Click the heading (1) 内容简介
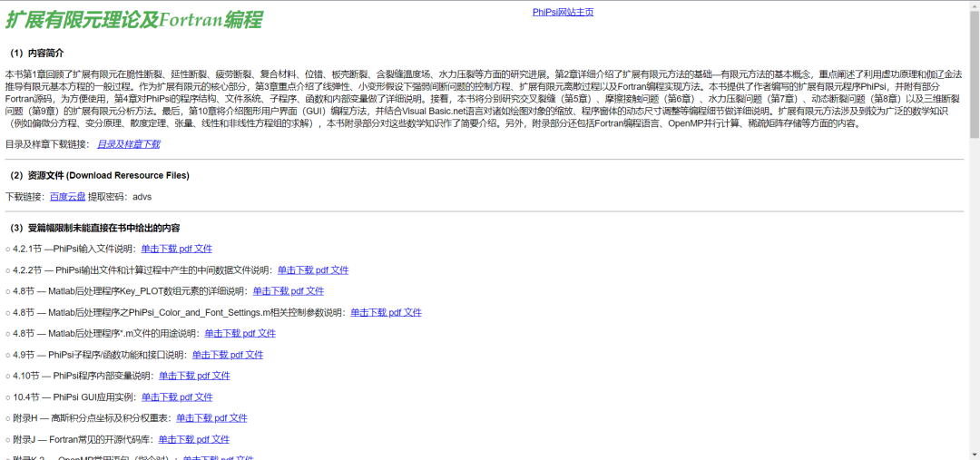 37,54
